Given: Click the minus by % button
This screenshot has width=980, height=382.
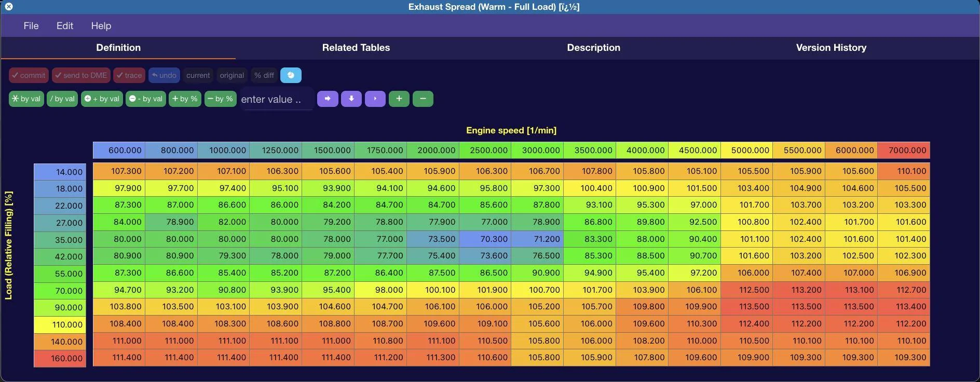Looking at the screenshot, I should click(x=220, y=99).
